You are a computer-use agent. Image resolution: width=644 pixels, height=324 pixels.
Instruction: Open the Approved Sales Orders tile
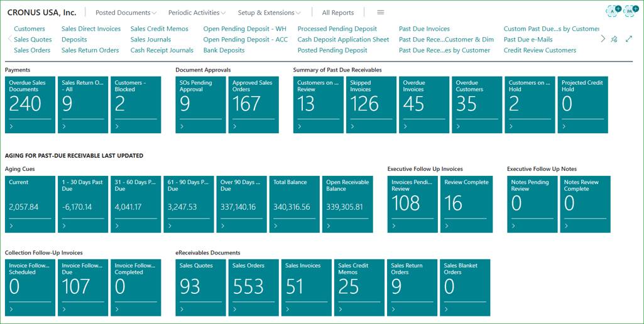[x=253, y=105]
